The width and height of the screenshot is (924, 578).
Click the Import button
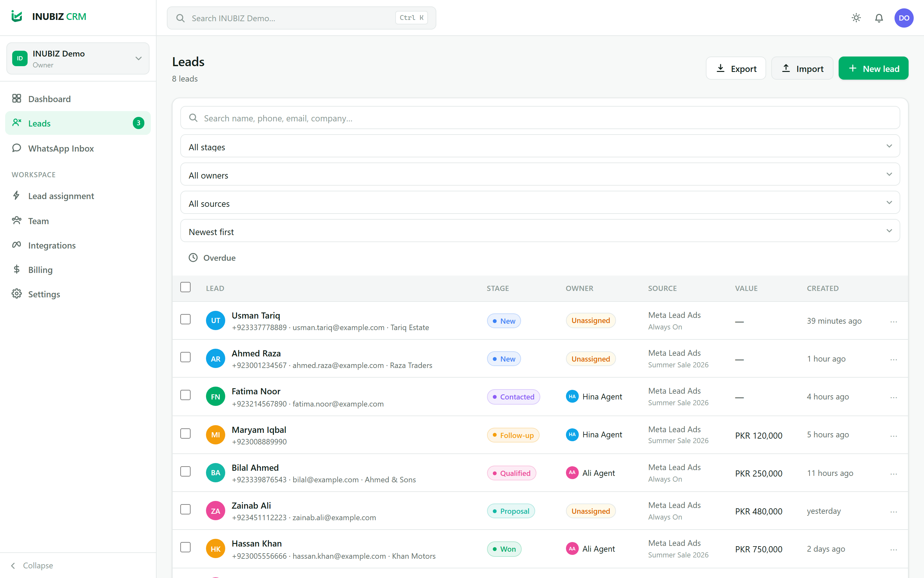click(802, 68)
